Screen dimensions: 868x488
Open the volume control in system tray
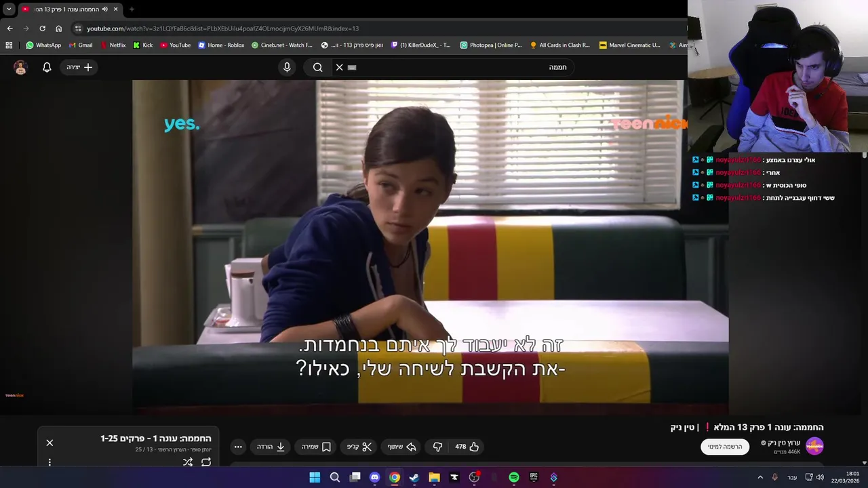tap(820, 477)
